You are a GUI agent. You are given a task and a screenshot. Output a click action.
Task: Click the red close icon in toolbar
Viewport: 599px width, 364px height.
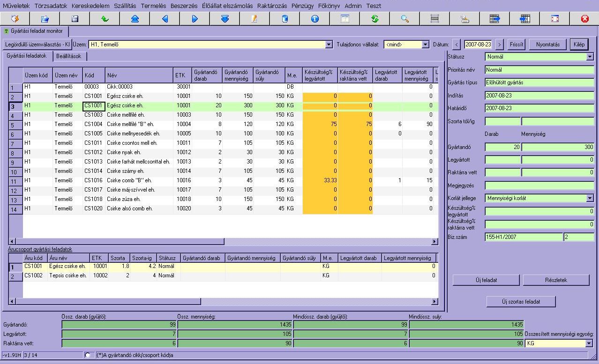click(584, 19)
